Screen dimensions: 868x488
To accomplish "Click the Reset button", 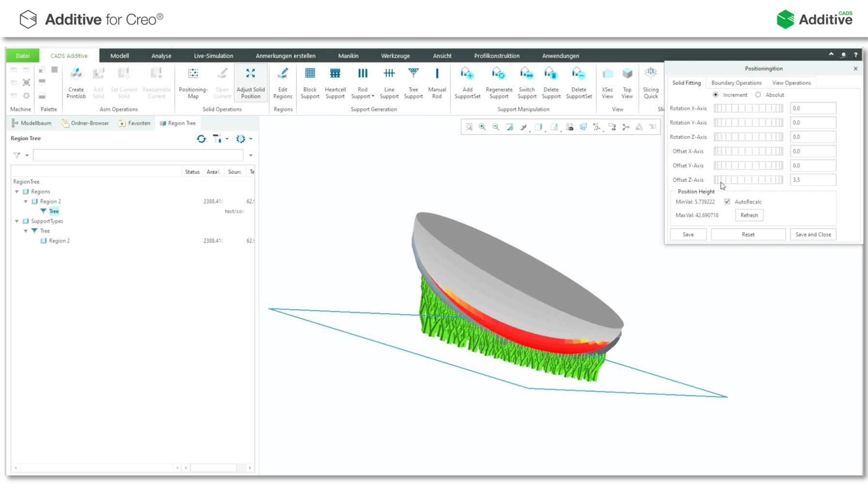I will pos(748,234).
